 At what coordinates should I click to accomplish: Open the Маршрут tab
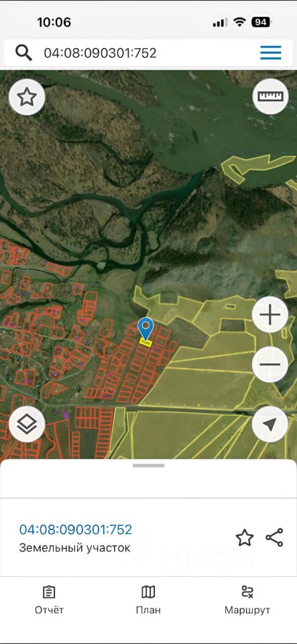click(247, 600)
